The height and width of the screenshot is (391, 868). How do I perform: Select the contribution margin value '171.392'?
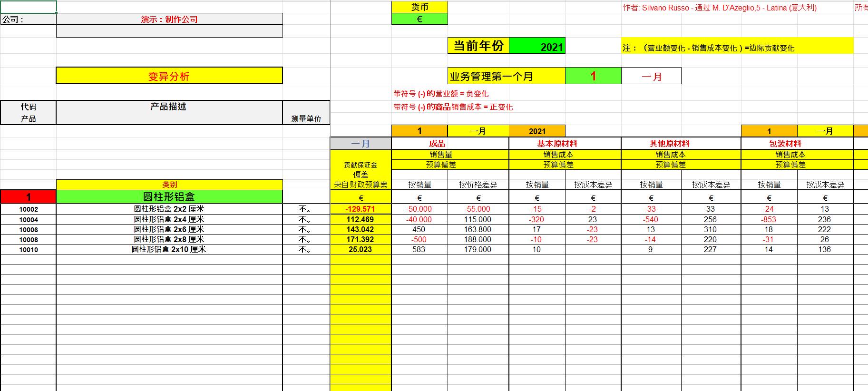click(361, 239)
